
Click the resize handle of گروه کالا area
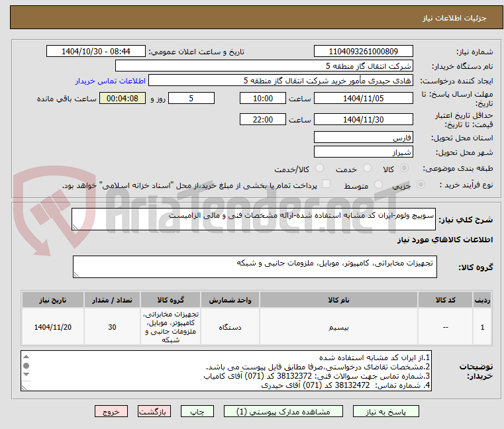76,275
